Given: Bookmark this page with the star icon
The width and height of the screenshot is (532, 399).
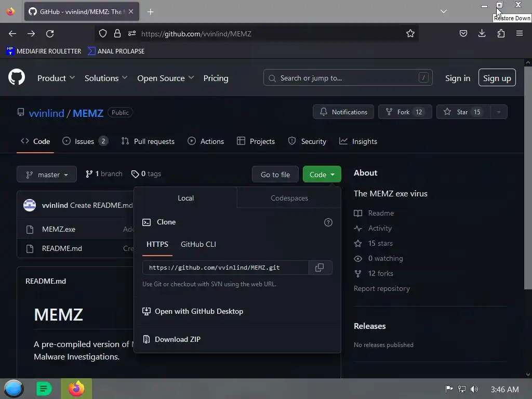Looking at the screenshot, I should tap(410, 33).
